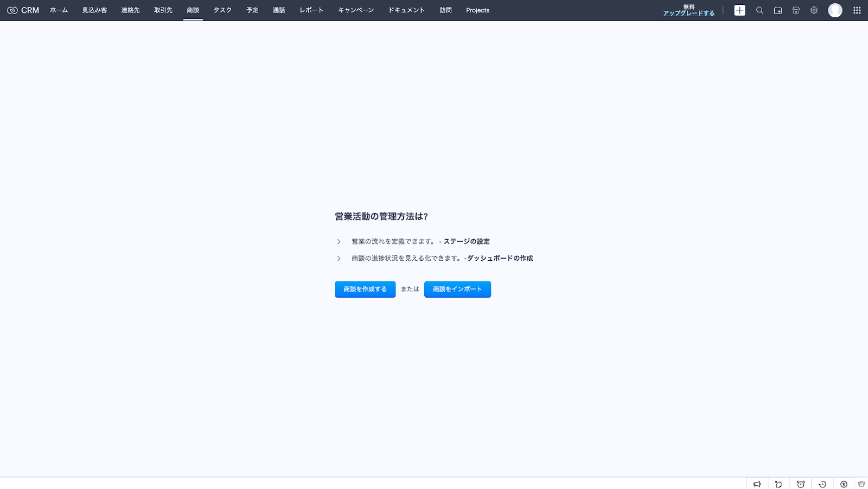The width and height of the screenshot is (868, 489).
Task: Go to the レポート tab
Action: pyautogui.click(x=311, y=10)
